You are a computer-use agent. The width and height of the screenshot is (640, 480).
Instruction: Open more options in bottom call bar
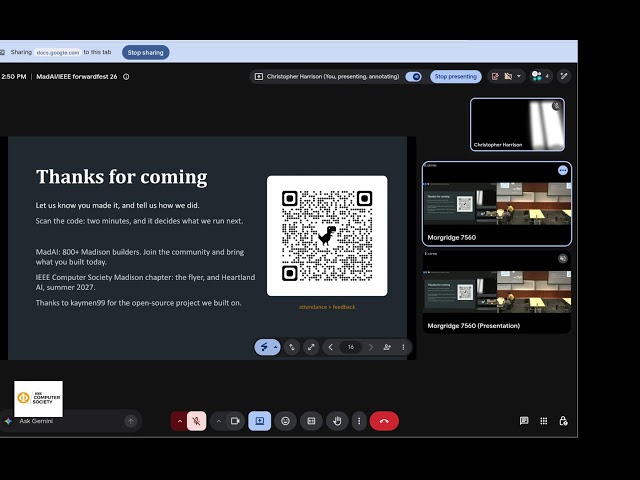pyautogui.click(x=359, y=421)
